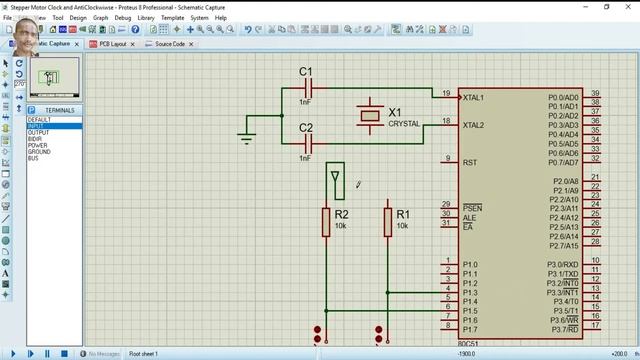Open the Design menu

pos(78,18)
